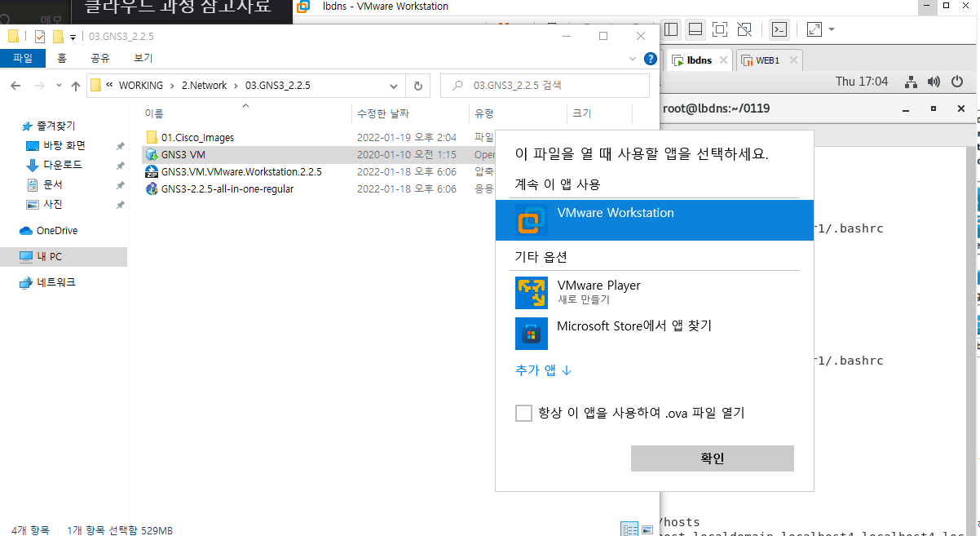Click the 유형 column header
This screenshot has width=980, height=536.
coord(484,113)
